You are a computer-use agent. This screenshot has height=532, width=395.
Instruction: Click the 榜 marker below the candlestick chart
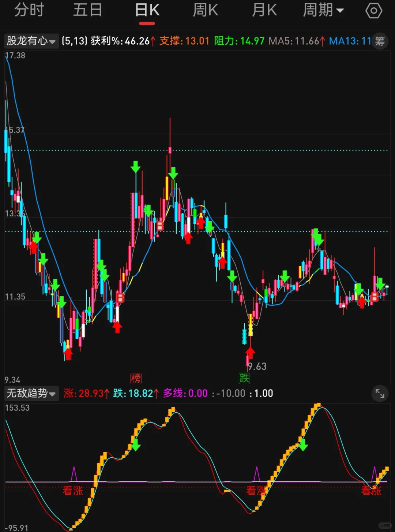(x=136, y=379)
